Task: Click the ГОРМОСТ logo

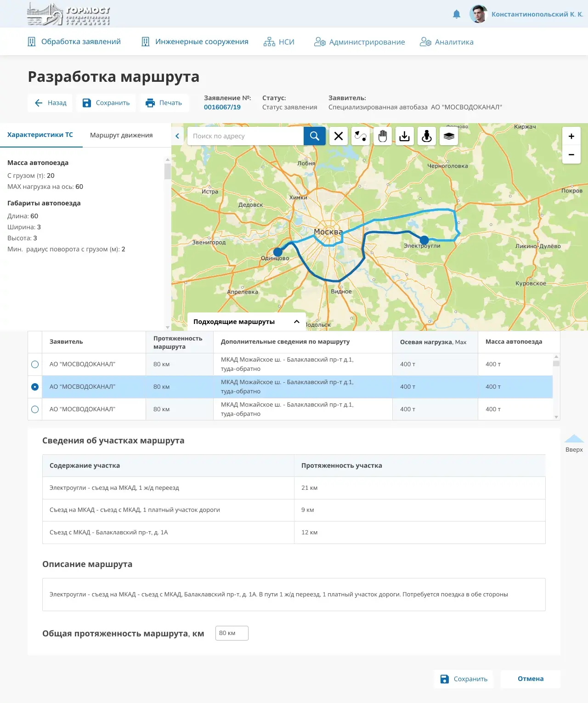Action: [x=68, y=14]
